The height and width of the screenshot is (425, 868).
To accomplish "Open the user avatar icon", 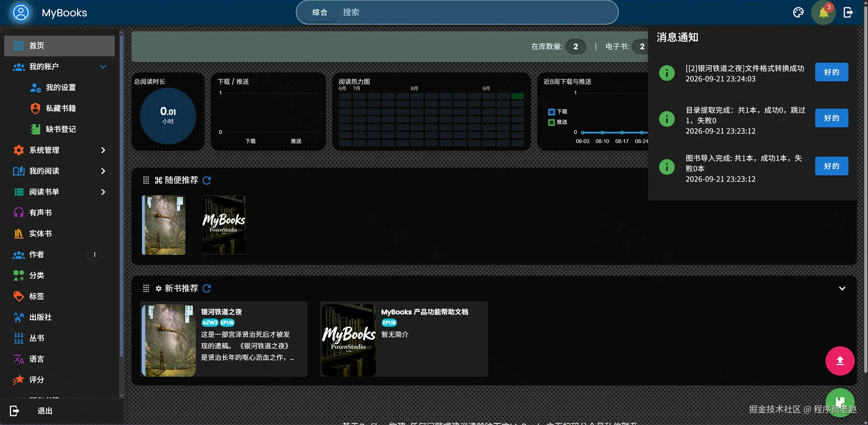I will click(21, 13).
